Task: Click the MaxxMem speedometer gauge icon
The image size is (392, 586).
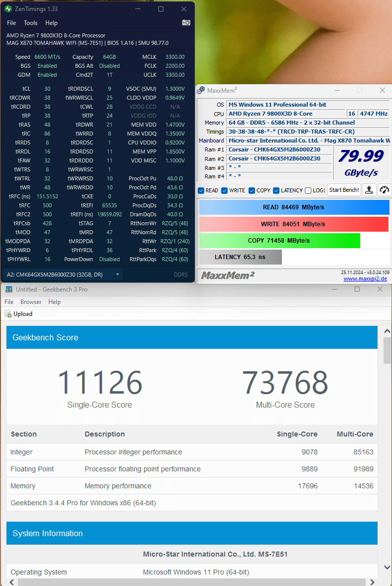Action: click(x=384, y=190)
